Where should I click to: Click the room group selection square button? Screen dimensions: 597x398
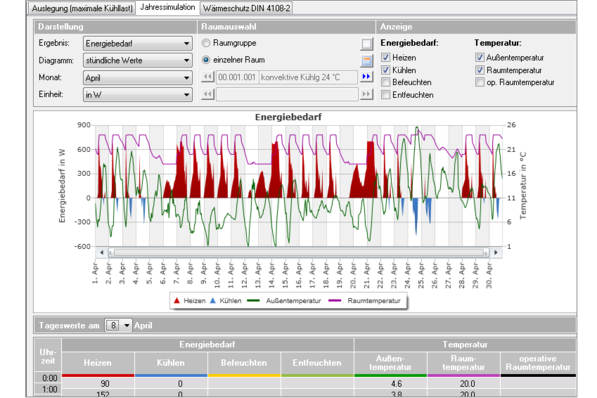tap(366, 44)
